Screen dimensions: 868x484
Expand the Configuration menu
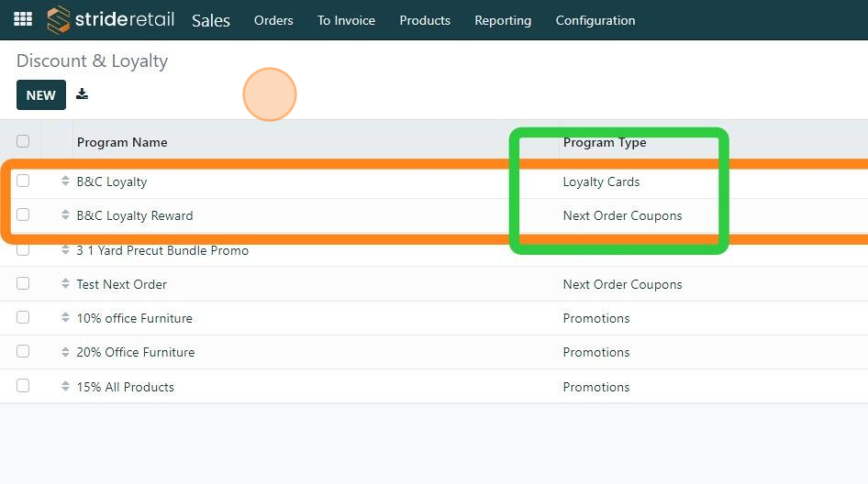pyautogui.click(x=595, y=20)
